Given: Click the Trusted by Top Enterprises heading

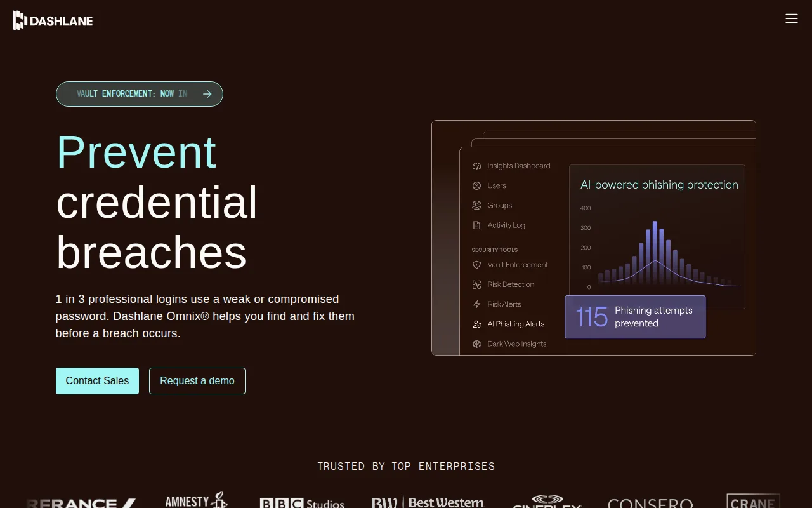Looking at the screenshot, I should (x=406, y=466).
